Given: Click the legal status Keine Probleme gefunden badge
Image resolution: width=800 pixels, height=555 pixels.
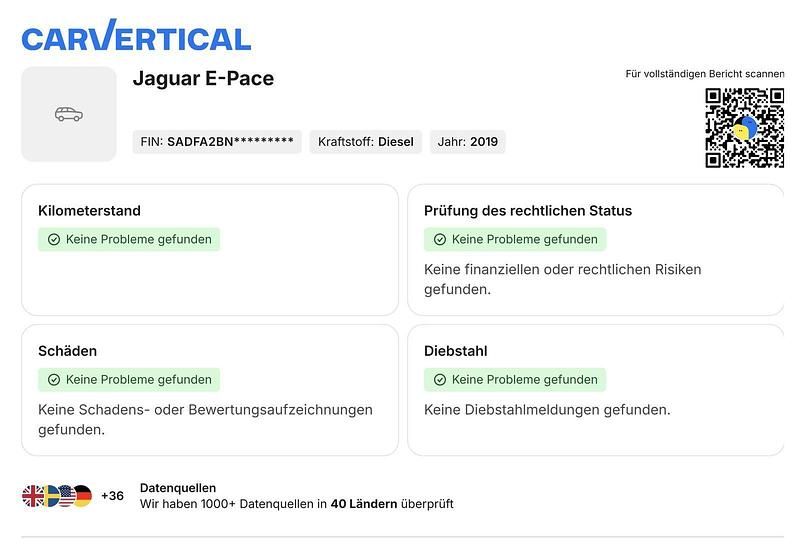Looking at the screenshot, I should (515, 240).
